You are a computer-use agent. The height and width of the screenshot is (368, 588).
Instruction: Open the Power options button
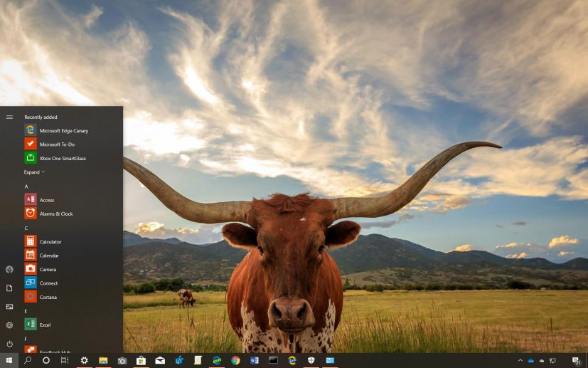9,344
